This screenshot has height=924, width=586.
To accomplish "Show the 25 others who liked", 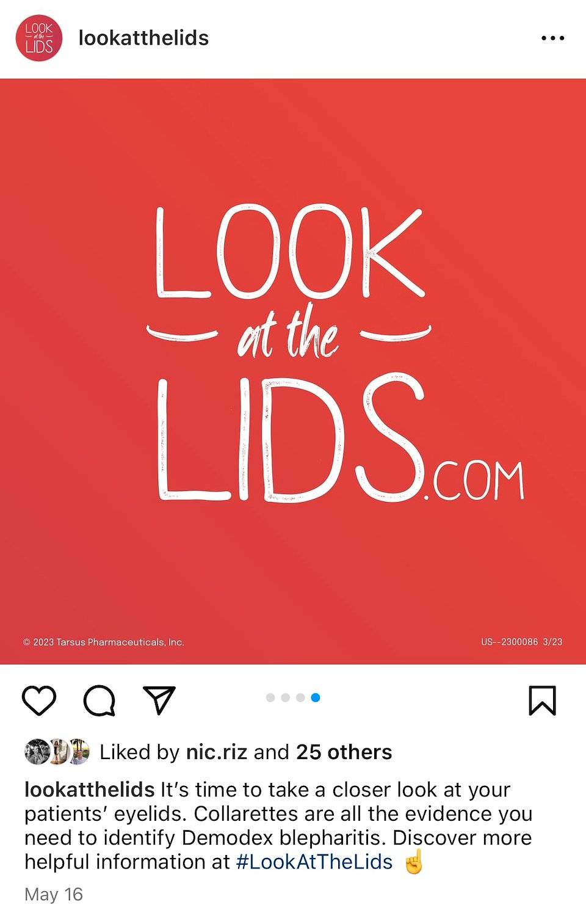I will pyautogui.click(x=344, y=752).
